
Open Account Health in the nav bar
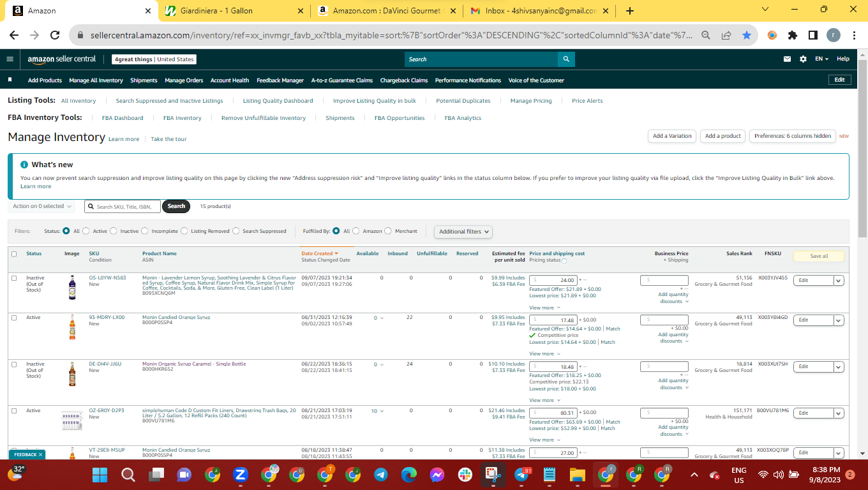pos(230,80)
